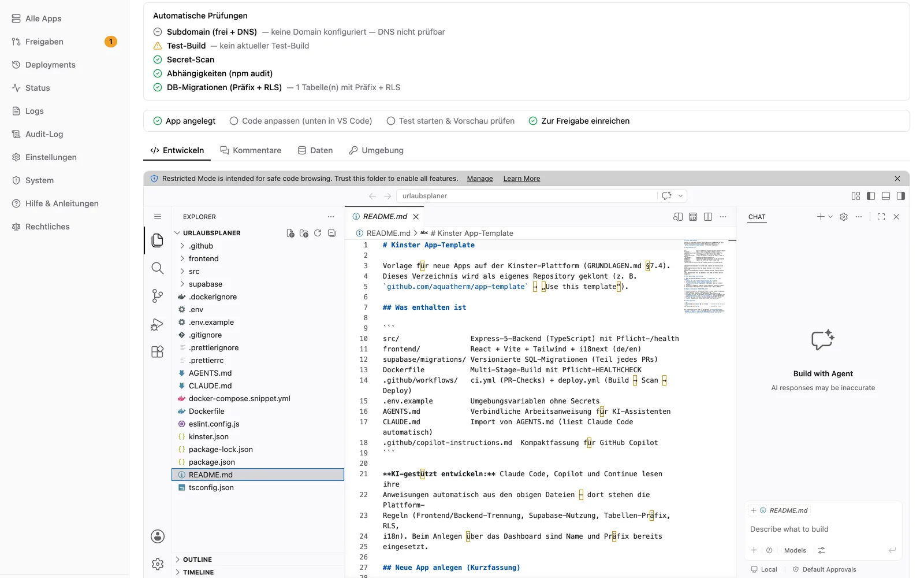Add context with plus in chat input
Viewport: 924px width, 578px height.
tap(754, 550)
